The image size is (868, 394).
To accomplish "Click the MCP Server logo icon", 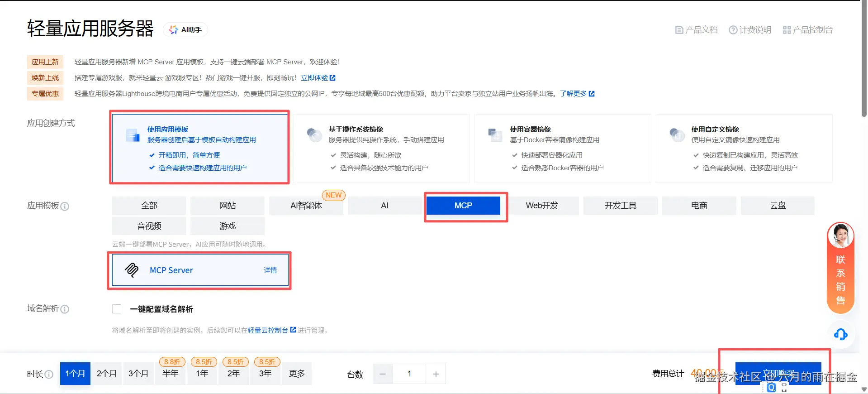I will (x=132, y=270).
